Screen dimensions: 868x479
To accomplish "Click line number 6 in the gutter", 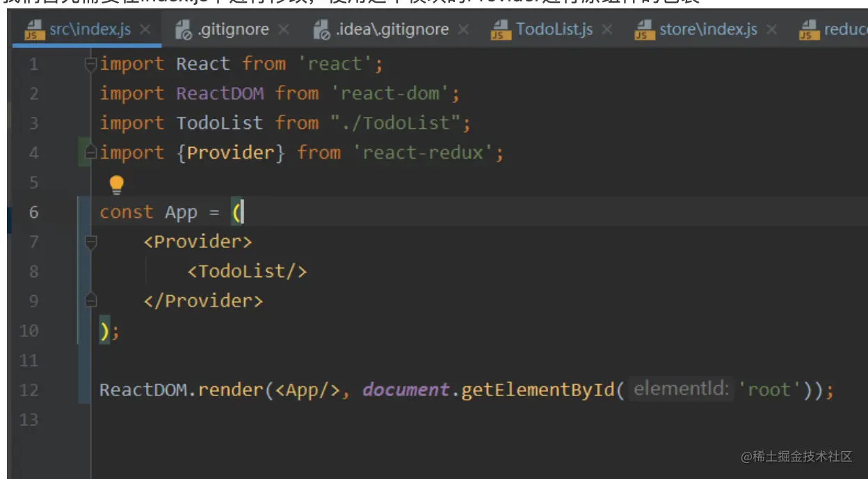I will (34, 212).
